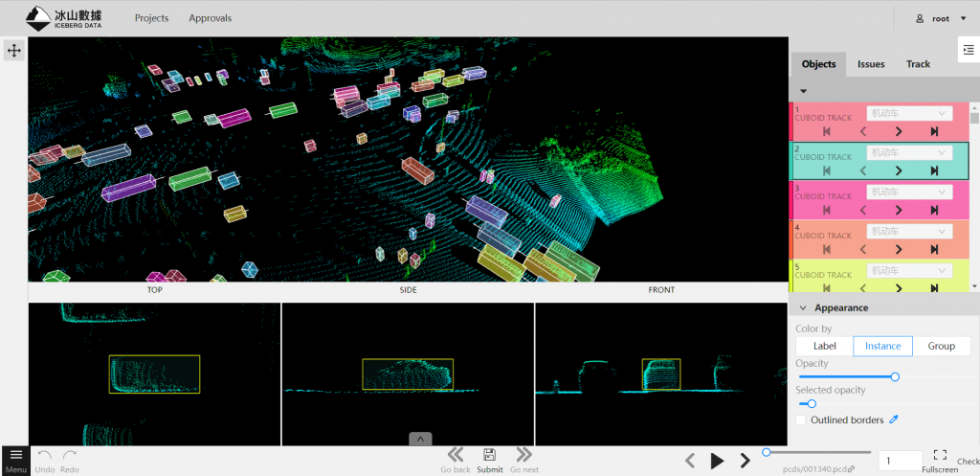Open the Approvals page
This screenshot has height=476, width=980.
pos(210,18)
